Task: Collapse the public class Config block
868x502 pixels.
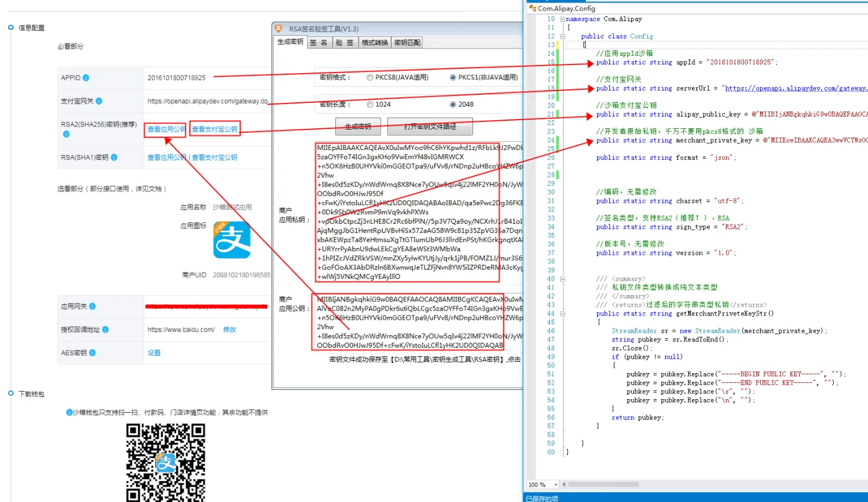Action: tap(562, 37)
